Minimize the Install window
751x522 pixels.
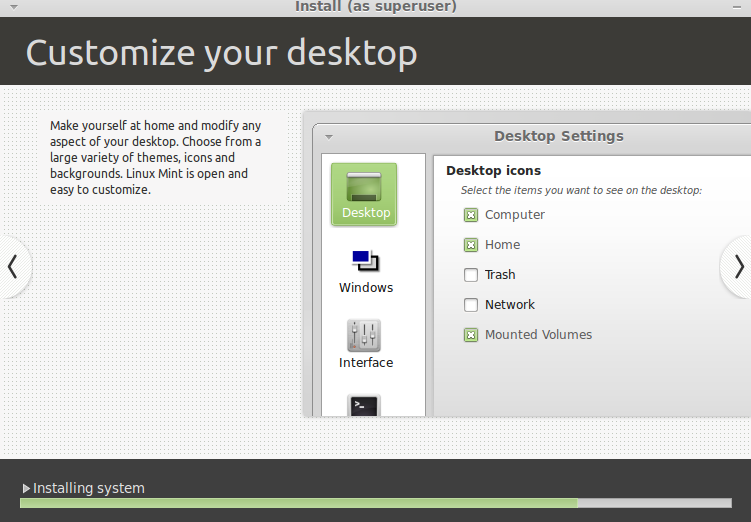click(737, 7)
